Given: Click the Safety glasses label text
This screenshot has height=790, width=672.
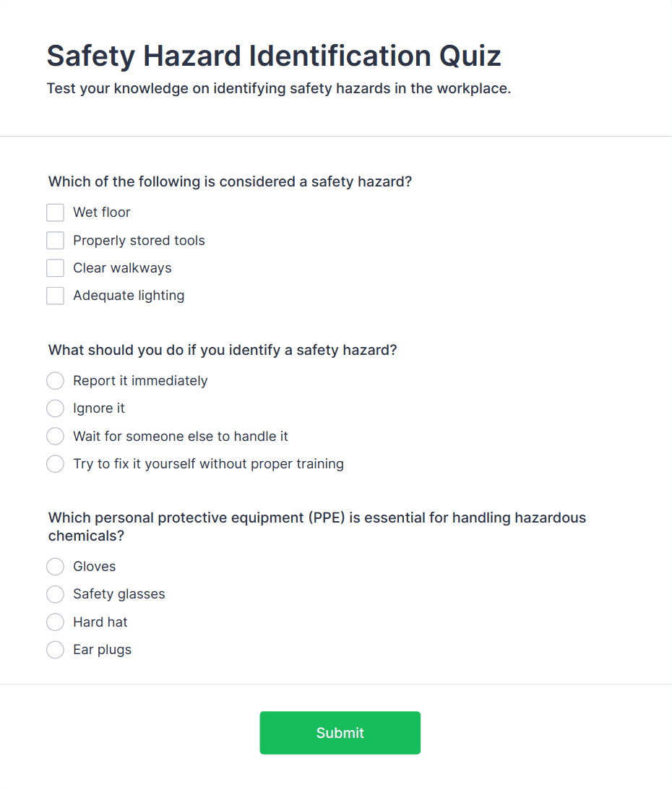Looking at the screenshot, I should click(119, 594).
